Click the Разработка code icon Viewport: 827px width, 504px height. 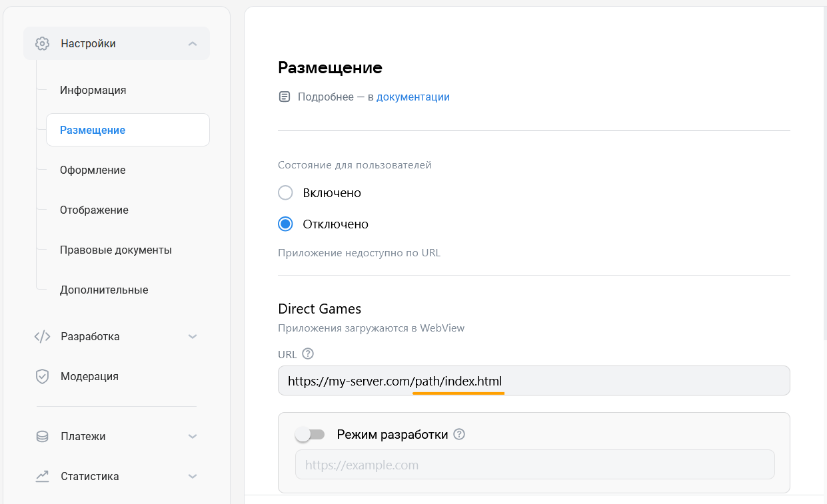pyautogui.click(x=42, y=336)
